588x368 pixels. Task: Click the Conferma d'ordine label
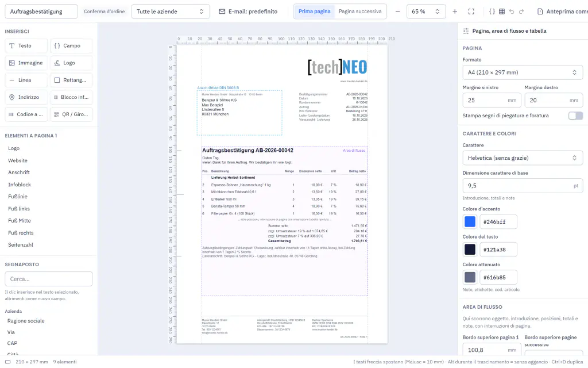click(x=105, y=11)
